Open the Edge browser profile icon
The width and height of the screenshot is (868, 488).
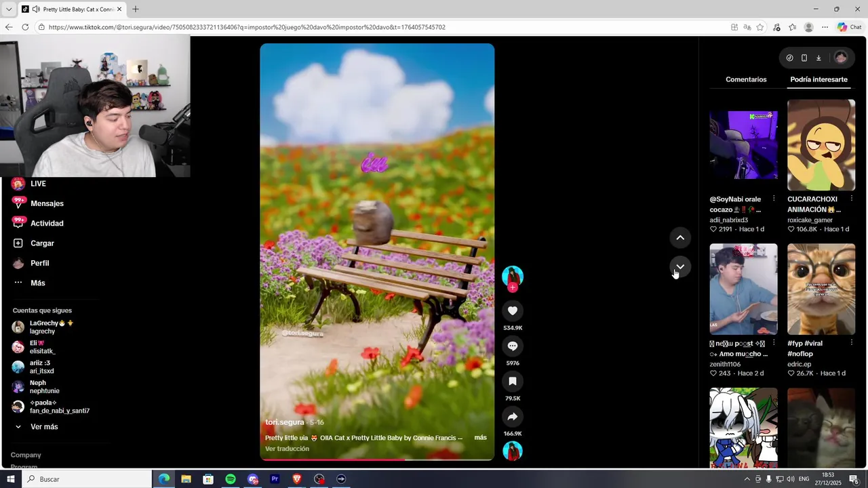[x=808, y=27]
